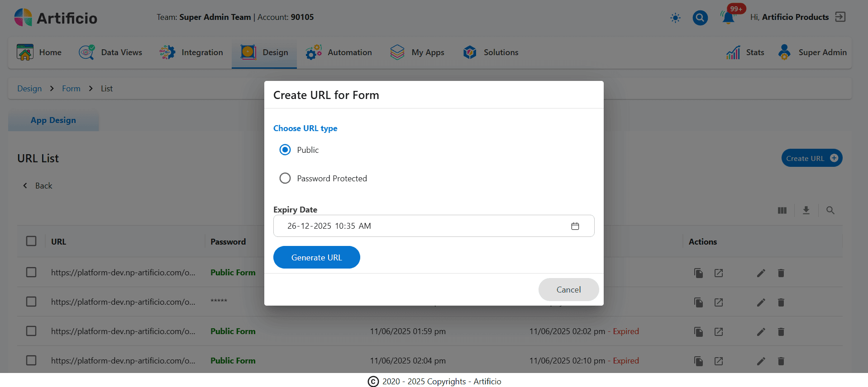Click the column view icon above the table
The width and height of the screenshot is (868, 387).
[782, 210]
